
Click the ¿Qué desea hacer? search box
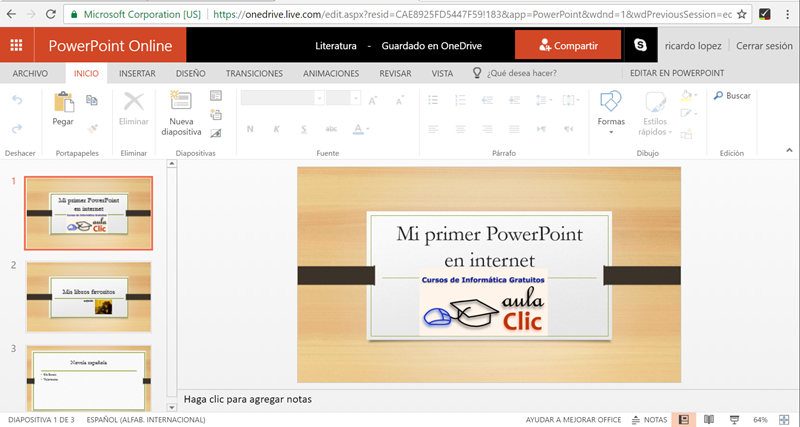(521, 73)
